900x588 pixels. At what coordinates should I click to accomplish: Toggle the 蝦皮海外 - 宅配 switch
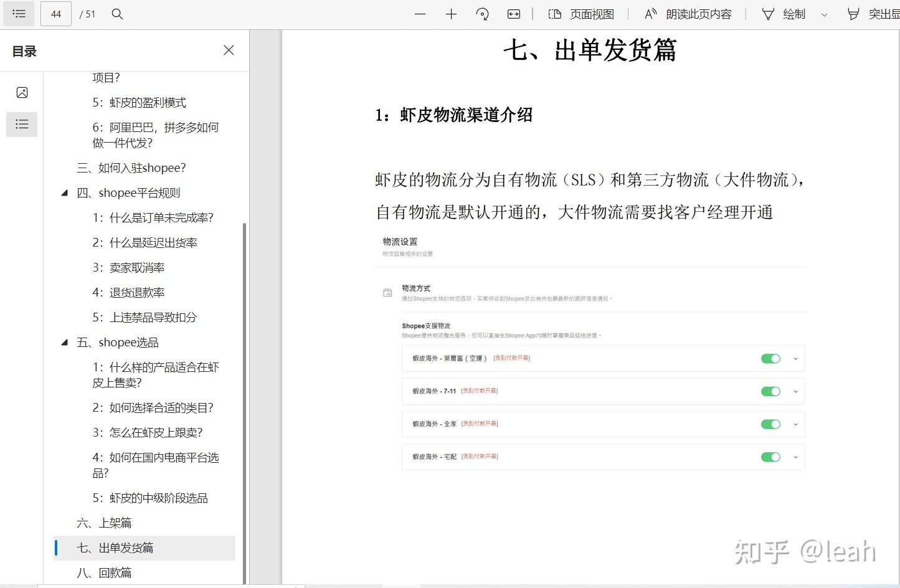770,457
